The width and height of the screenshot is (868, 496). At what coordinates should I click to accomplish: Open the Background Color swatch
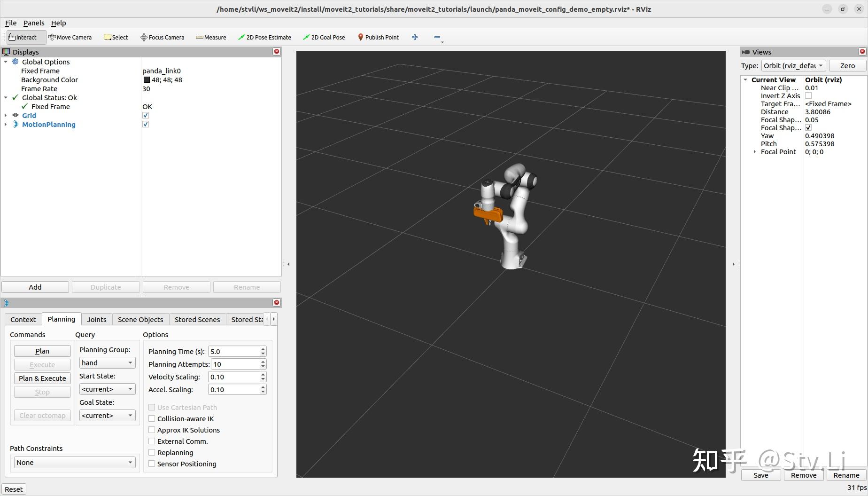(x=146, y=79)
